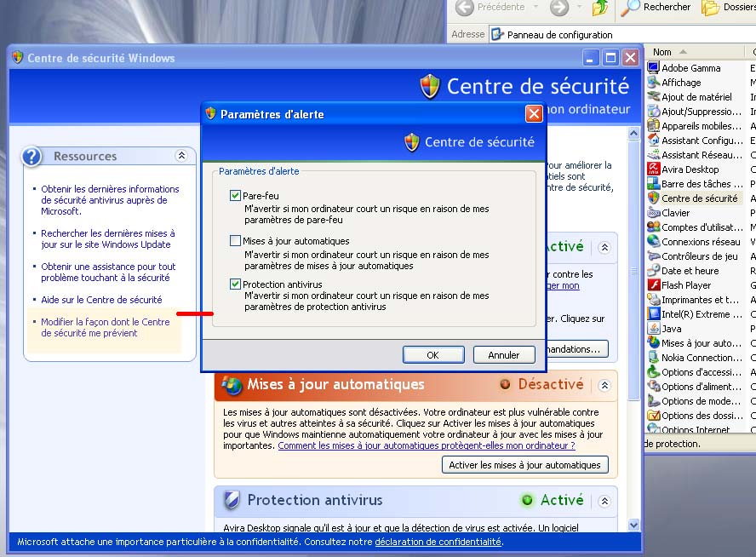Collapse the Ressources panel

point(181,156)
